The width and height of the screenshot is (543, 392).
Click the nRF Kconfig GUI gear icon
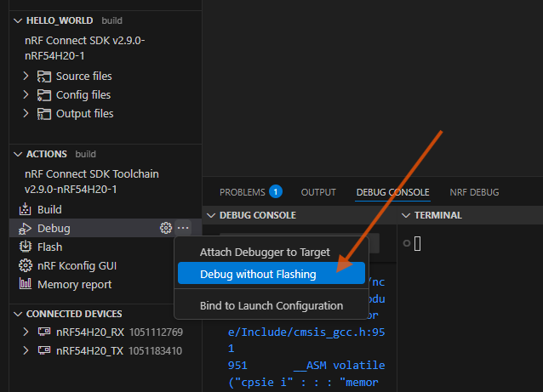pyautogui.click(x=25, y=265)
